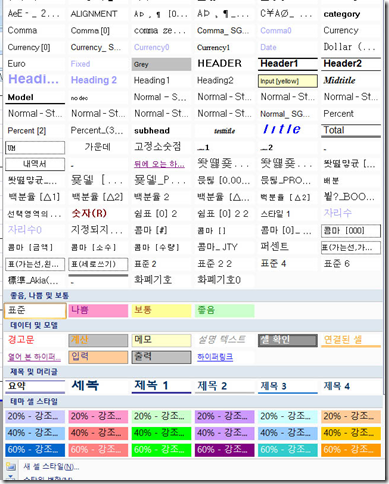Apply the light pink 20% - 강조 style
This screenshot has width=389, height=484.
[x=98, y=416]
